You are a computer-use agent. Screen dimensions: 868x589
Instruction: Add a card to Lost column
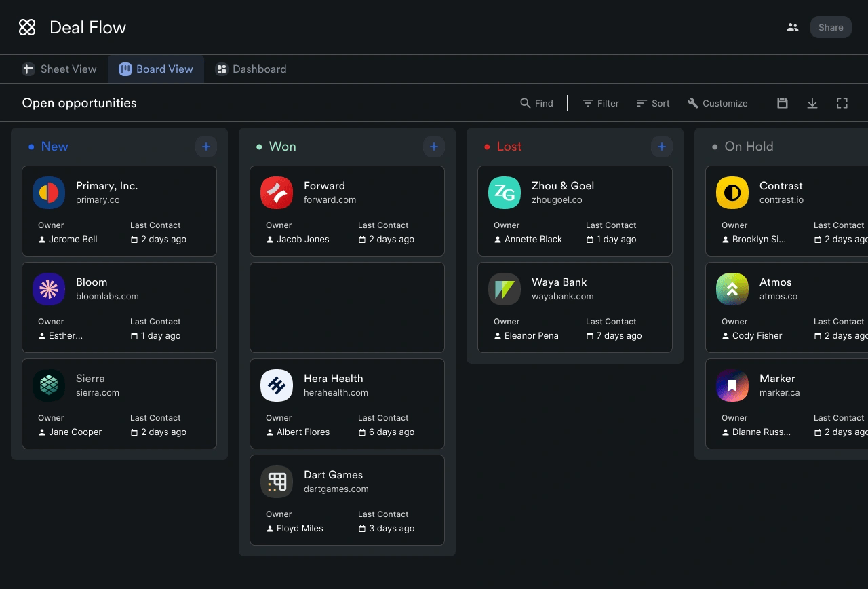(662, 147)
